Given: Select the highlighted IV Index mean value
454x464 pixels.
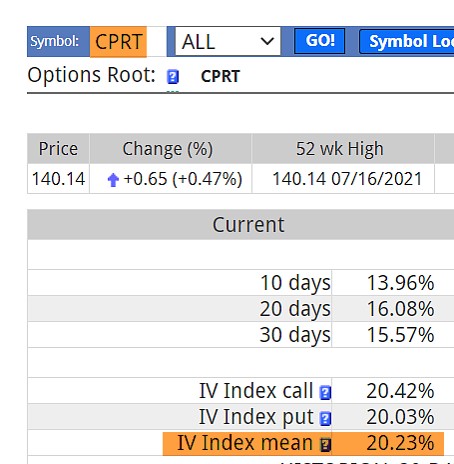Looking at the screenshot, I should point(400,443).
